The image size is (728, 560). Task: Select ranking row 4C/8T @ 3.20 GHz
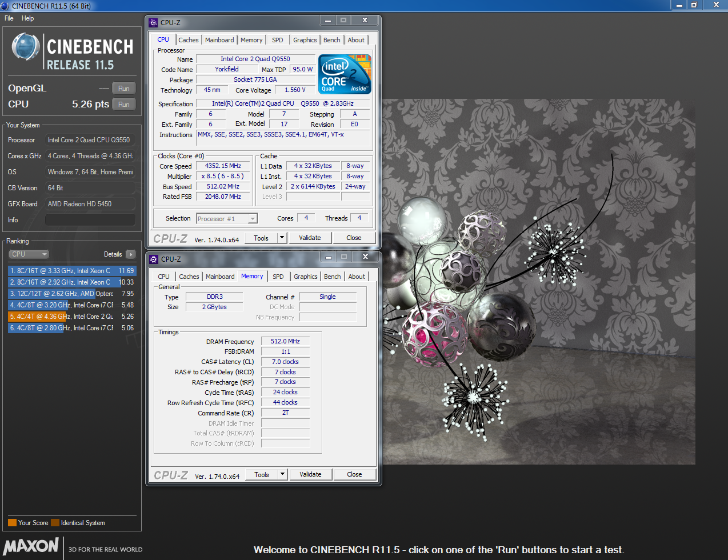coord(72,305)
